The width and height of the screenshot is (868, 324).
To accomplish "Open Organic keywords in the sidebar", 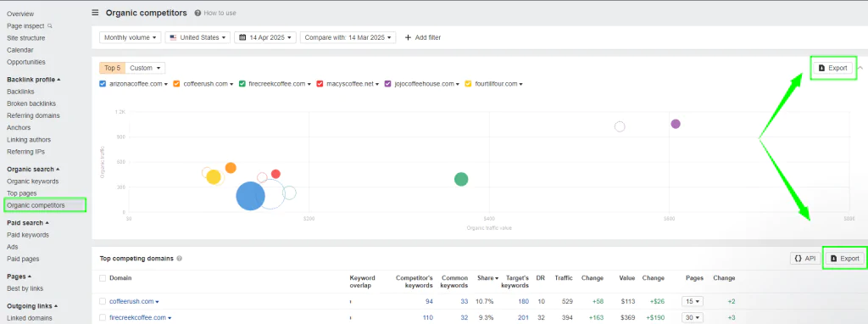I will (x=33, y=182).
